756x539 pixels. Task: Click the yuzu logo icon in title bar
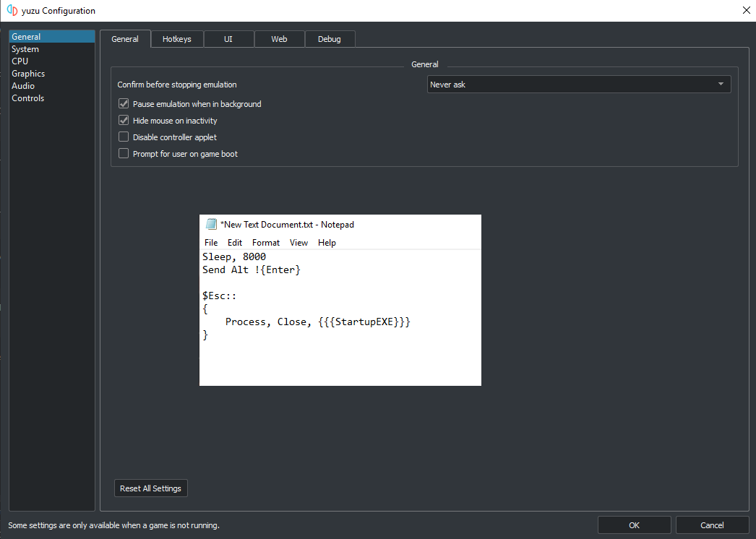tap(12, 10)
